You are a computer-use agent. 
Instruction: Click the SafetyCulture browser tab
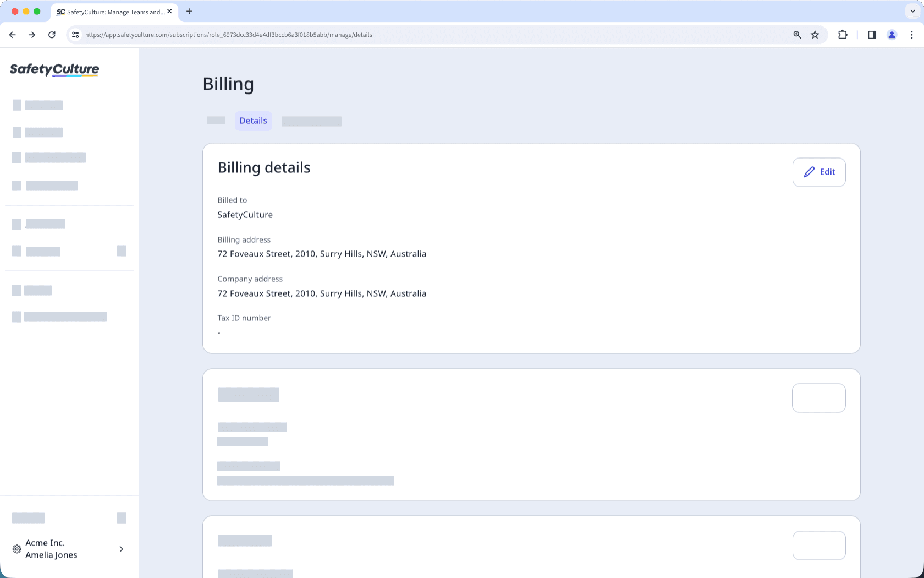[110, 12]
